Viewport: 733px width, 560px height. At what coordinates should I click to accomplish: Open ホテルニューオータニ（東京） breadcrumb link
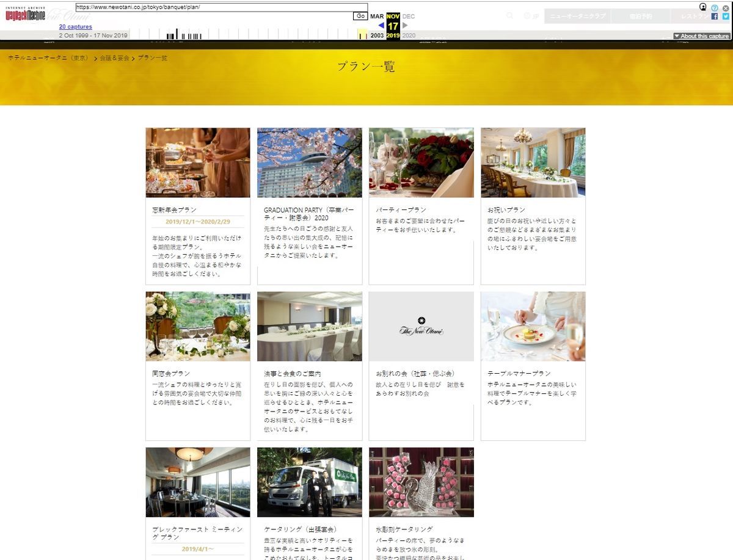pos(48,58)
